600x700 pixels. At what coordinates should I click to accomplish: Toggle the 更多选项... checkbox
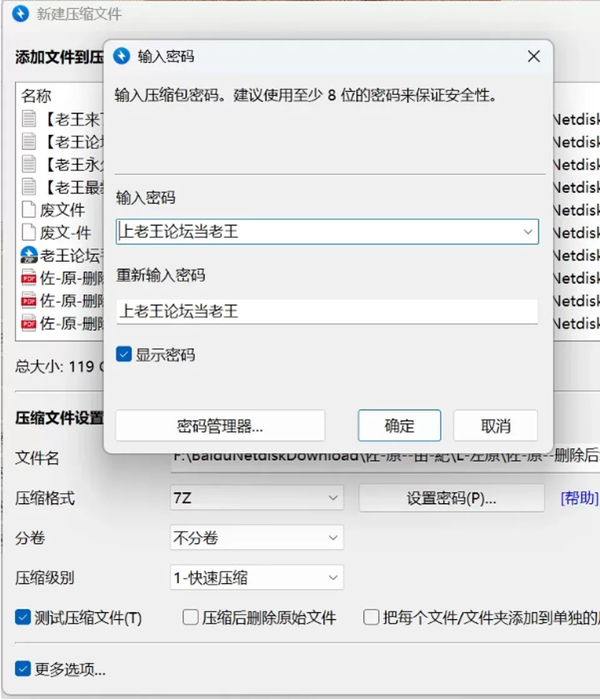(22, 669)
